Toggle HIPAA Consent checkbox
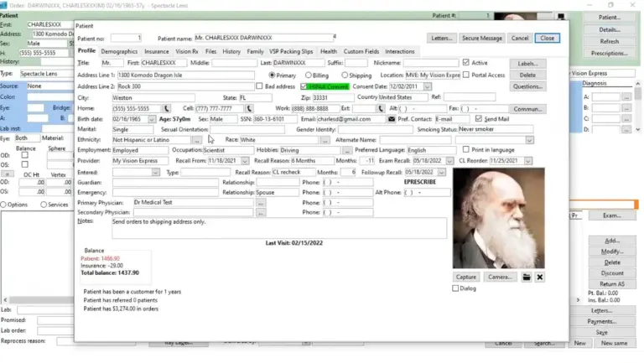644x363 pixels. coord(304,86)
